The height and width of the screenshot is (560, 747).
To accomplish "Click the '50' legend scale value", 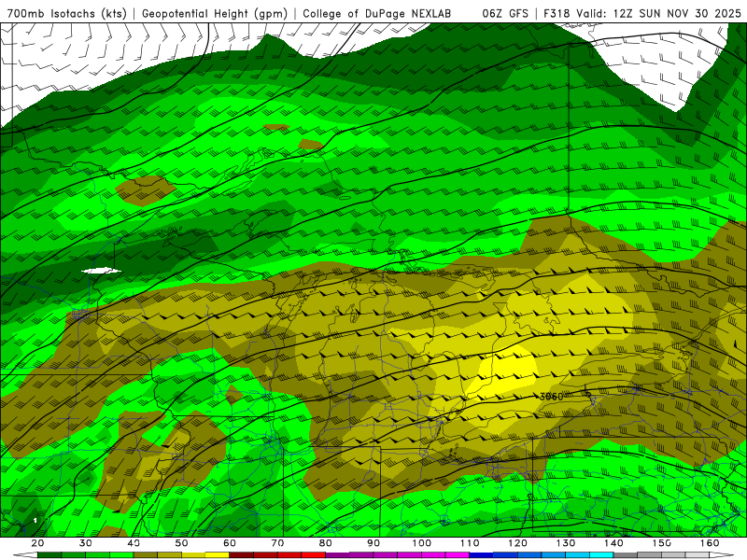I will pyautogui.click(x=181, y=543).
